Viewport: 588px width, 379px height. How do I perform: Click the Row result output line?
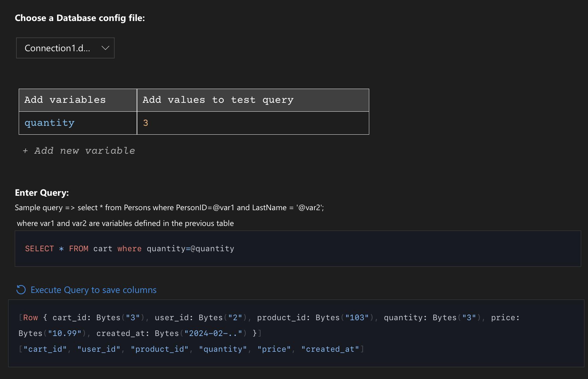pos(263,318)
